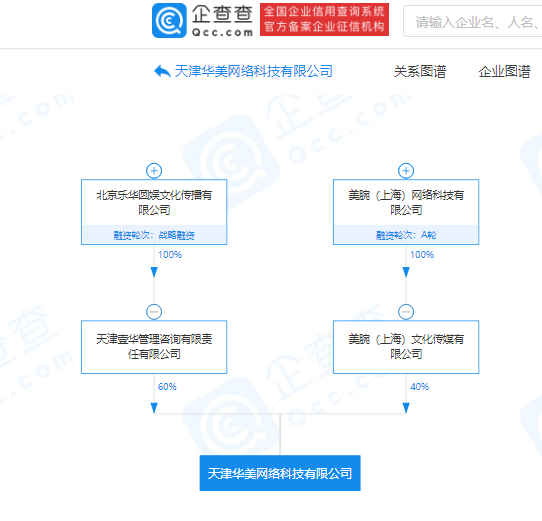
Task: Click the blue 天津华美网络科技有限公司 root node
Action: coord(280,473)
